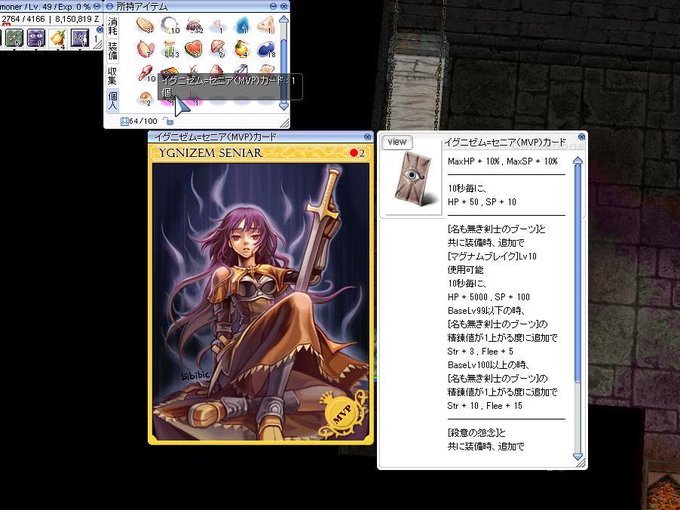Collapse inventory with left title minus icon

[x=110, y=6]
